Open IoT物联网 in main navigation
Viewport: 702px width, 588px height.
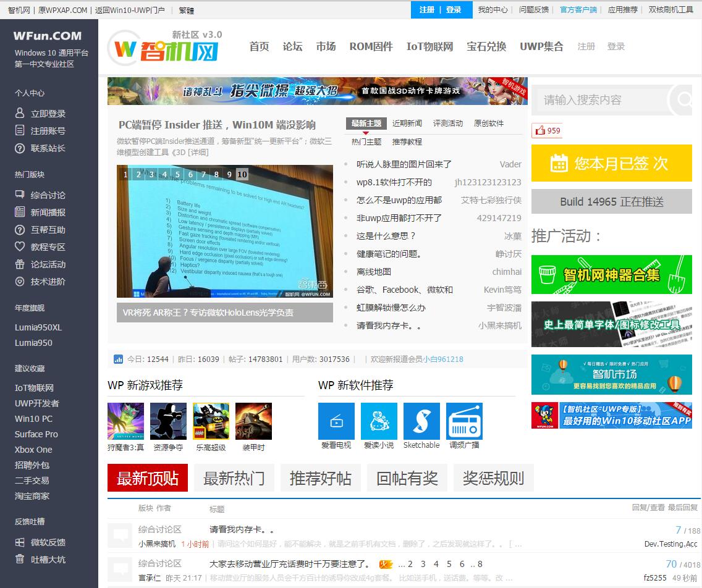[430, 46]
